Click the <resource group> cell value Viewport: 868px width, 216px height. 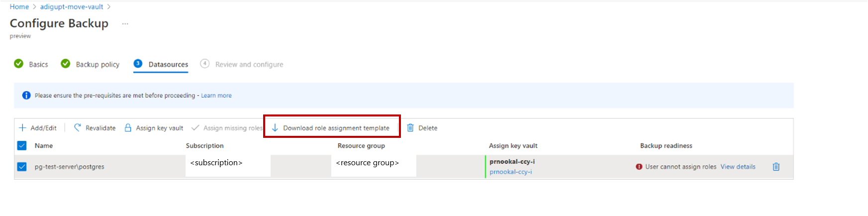(367, 163)
